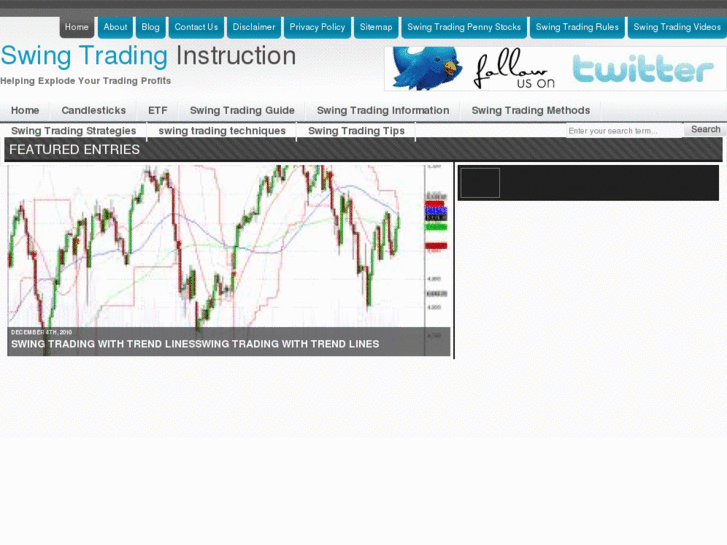Open the Candlesticks category

[x=94, y=110]
